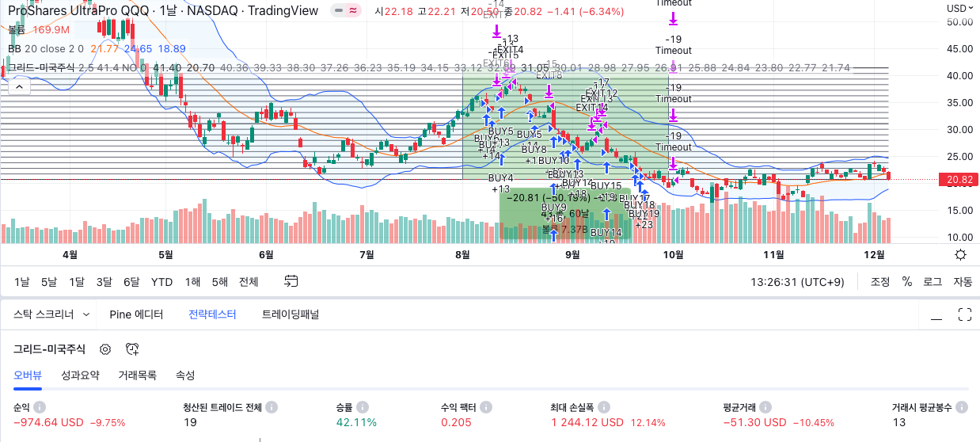Click the BB 20 close 2 0 indicator legend
This screenshot has width=980, height=442.
[45, 48]
